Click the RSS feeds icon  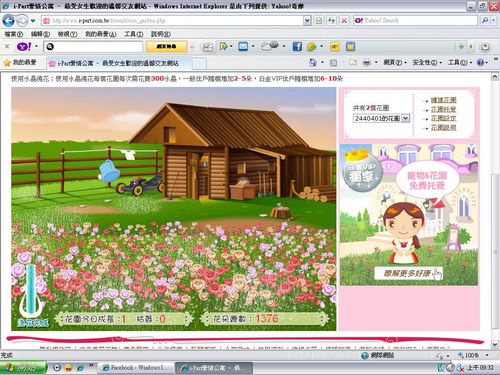point(333,63)
